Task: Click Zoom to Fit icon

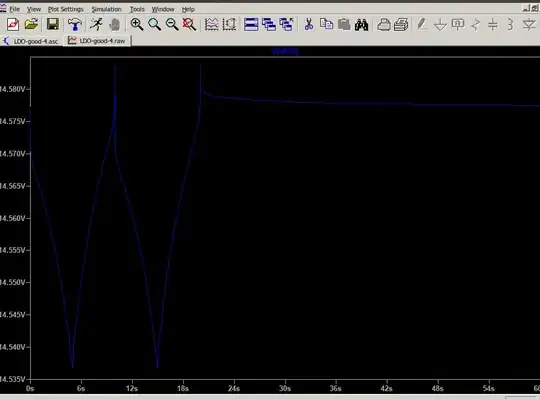Action: click(189, 24)
